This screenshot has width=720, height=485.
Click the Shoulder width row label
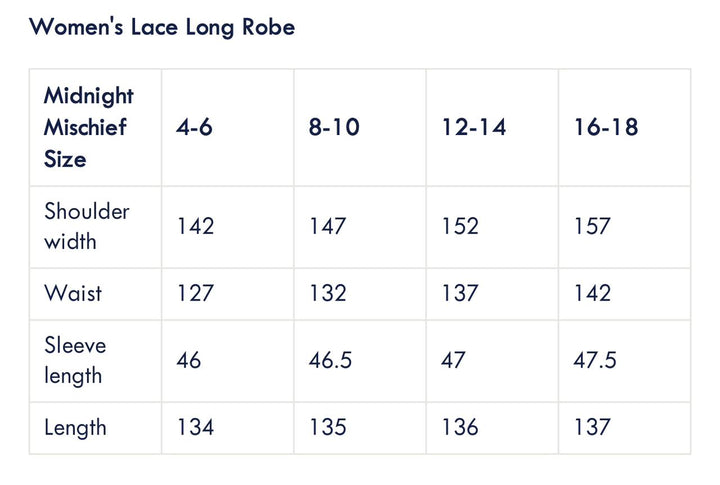[87, 226]
